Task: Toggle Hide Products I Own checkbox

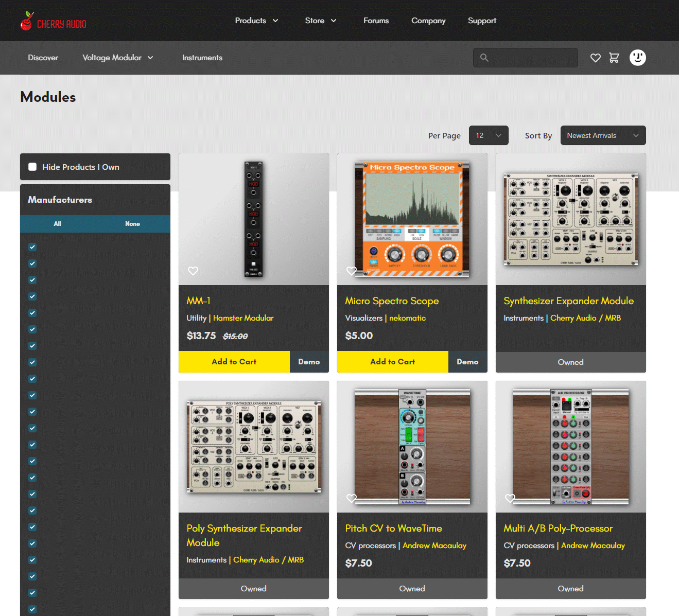Action: tap(32, 167)
